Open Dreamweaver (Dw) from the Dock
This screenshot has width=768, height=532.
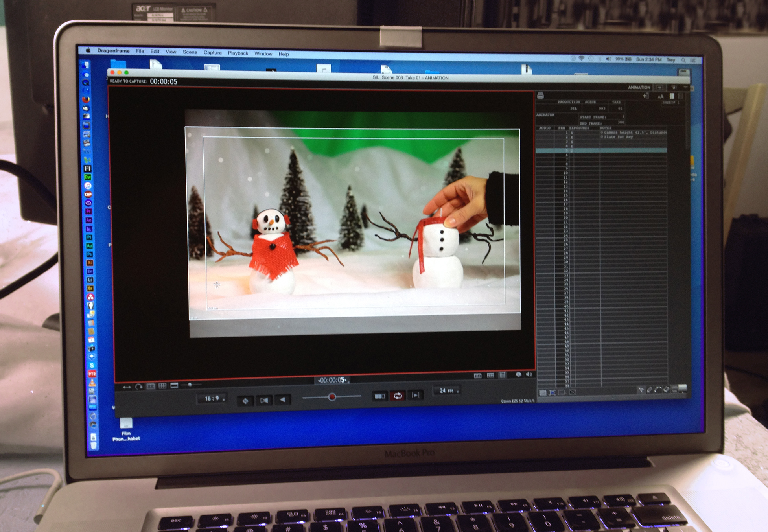pyautogui.click(x=88, y=177)
